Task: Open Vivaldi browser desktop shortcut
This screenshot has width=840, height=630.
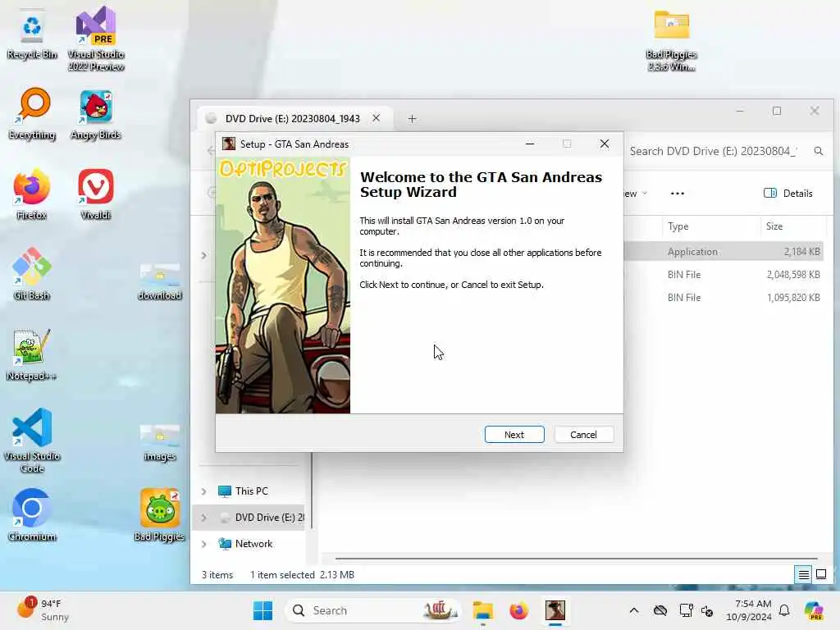Action: click(x=96, y=194)
